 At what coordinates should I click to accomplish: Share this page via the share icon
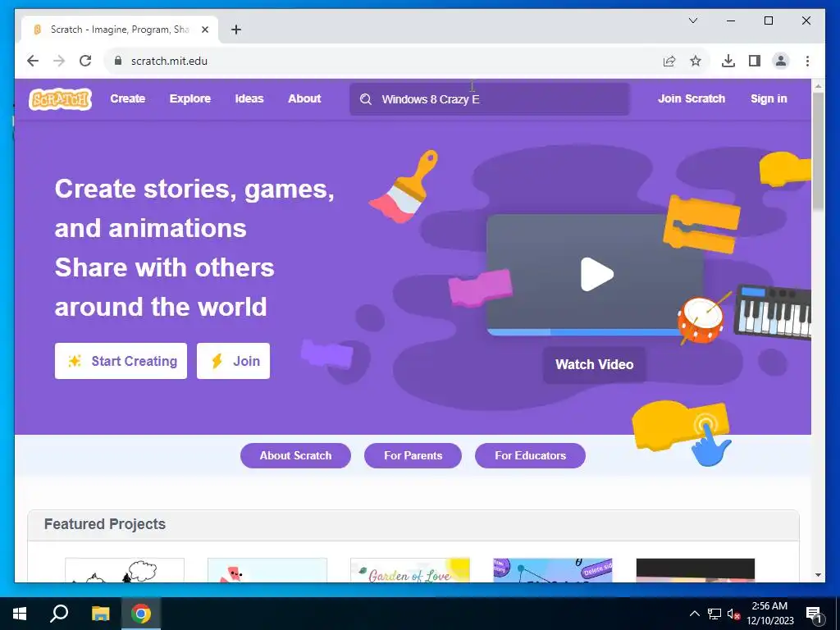click(x=669, y=61)
